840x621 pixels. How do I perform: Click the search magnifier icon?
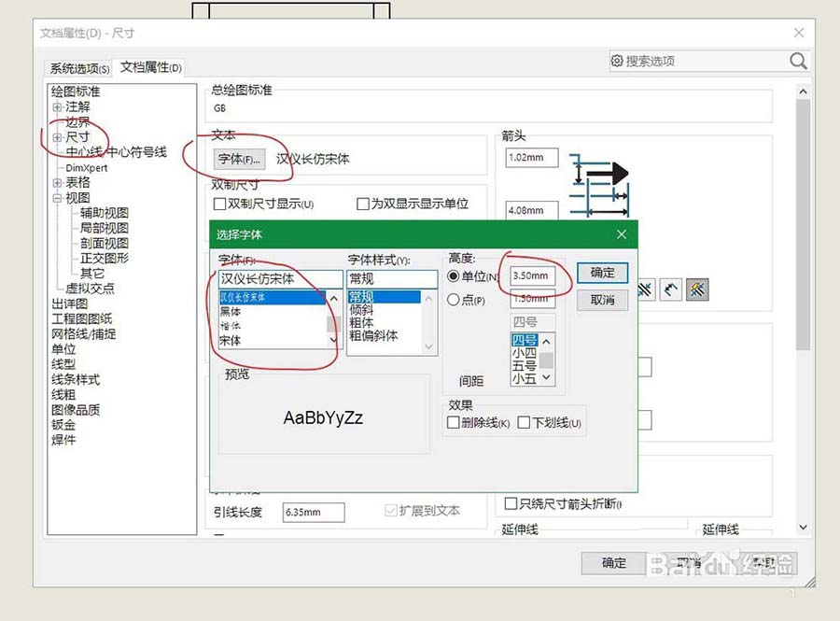[x=798, y=60]
